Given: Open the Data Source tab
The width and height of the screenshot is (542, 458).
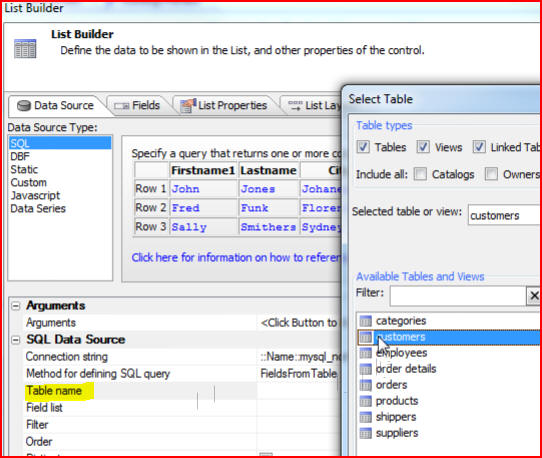Looking at the screenshot, I should click(x=55, y=105).
